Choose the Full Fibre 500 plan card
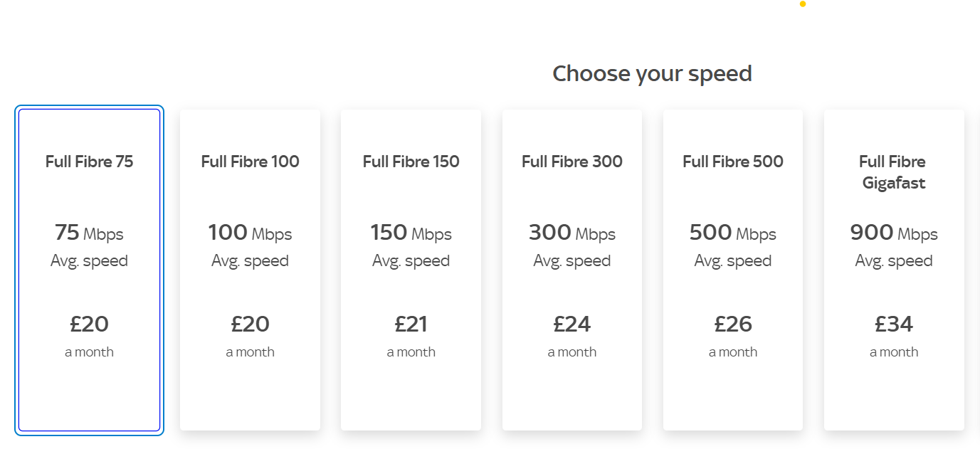The width and height of the screenshot is (980, 449). click(x=733, y=270)
